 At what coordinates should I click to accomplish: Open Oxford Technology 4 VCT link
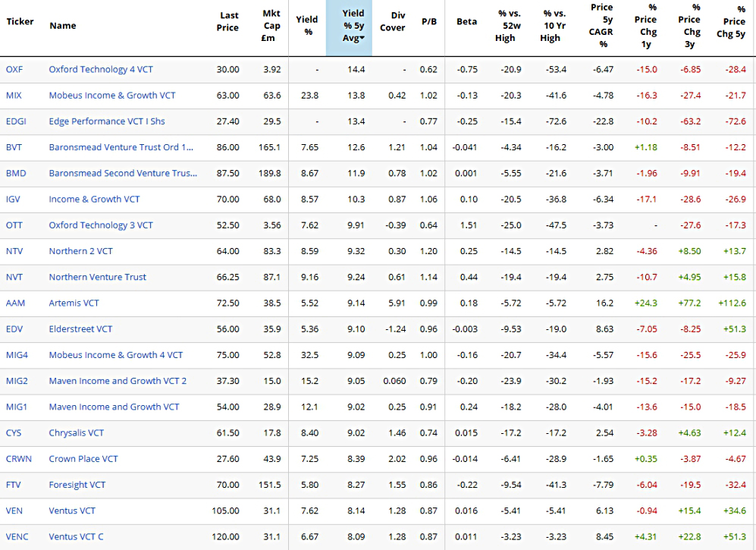[101, 70]
